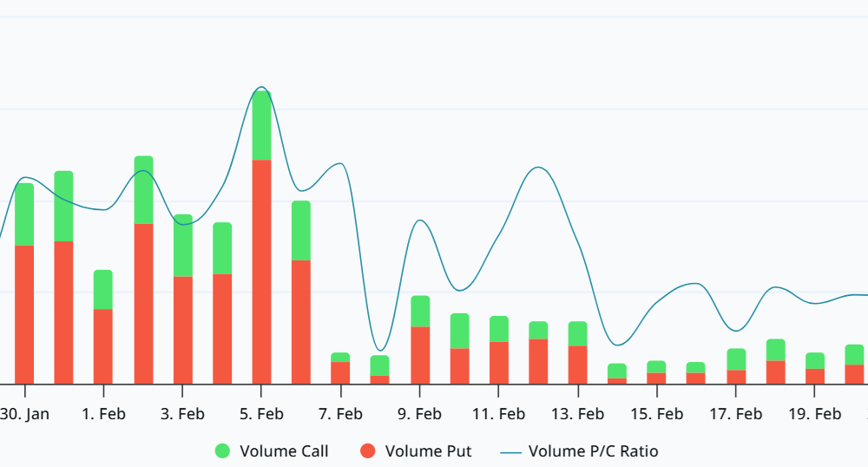Click the green call segment of 1. Feb bar

103,289
